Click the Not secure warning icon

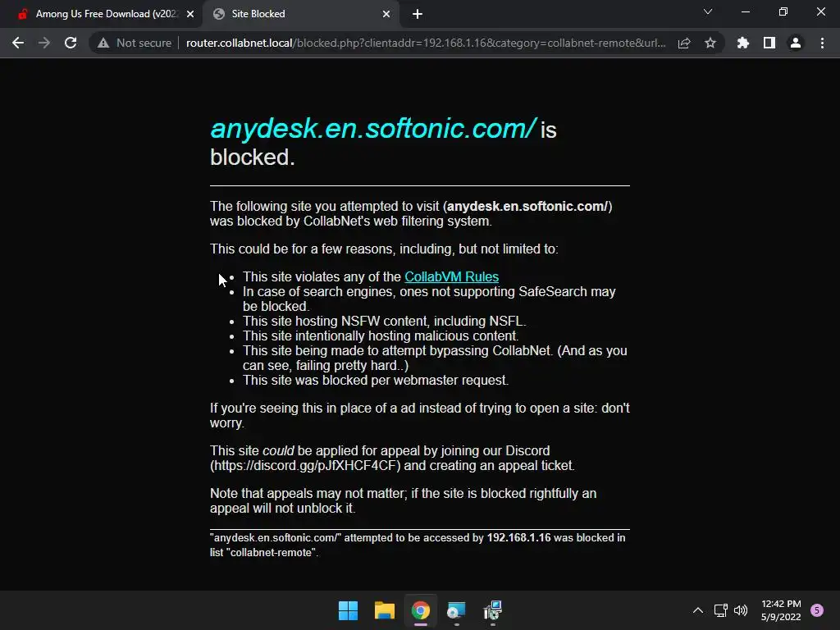click(x=103, y=43)
